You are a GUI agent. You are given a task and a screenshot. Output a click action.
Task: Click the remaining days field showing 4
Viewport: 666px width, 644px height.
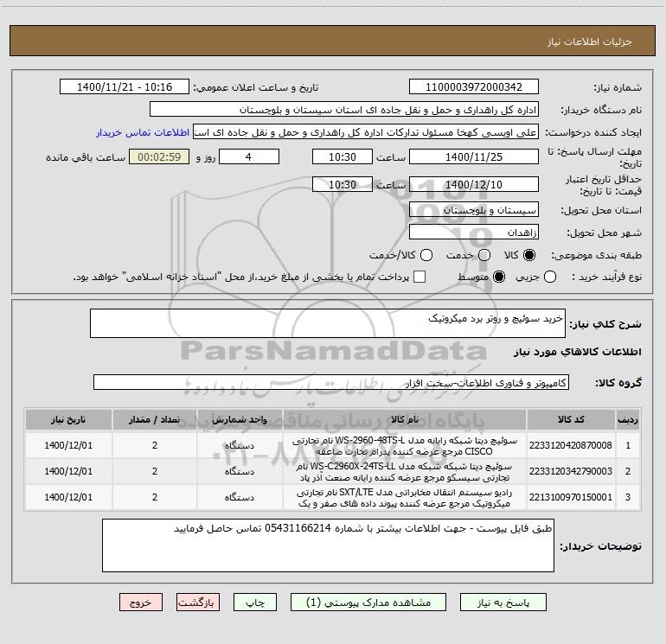pyautogui.click(x=249, y=156)
